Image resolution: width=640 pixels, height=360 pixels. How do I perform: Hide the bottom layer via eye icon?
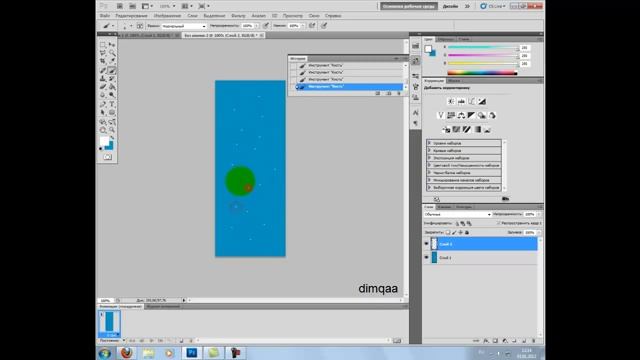[427, 258]
